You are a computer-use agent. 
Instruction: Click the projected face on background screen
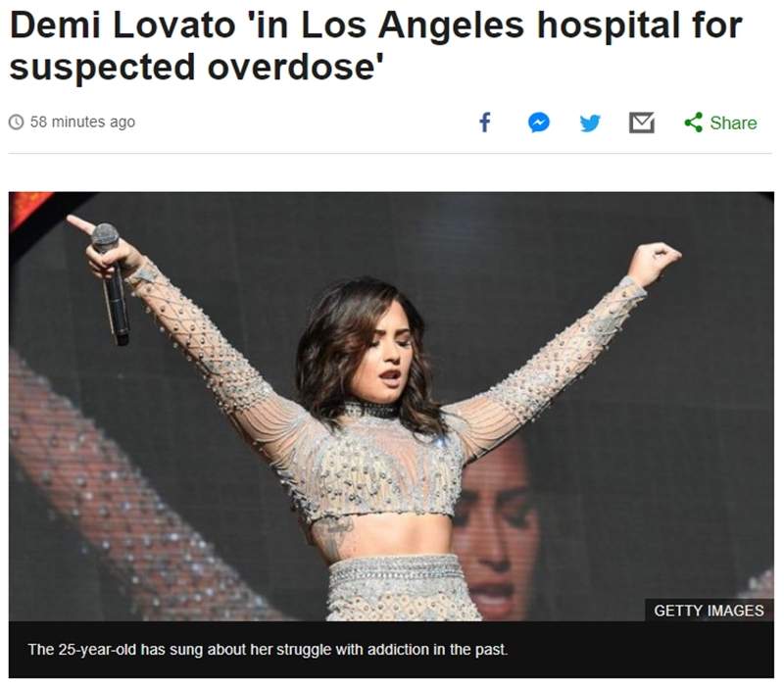point(497,527)
